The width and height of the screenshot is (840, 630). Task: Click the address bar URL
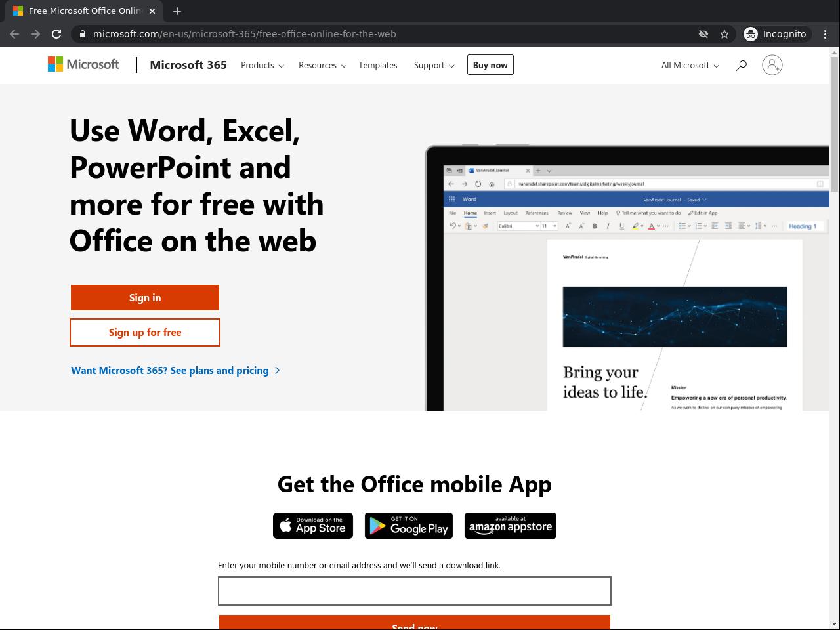(x=244, y=34)
